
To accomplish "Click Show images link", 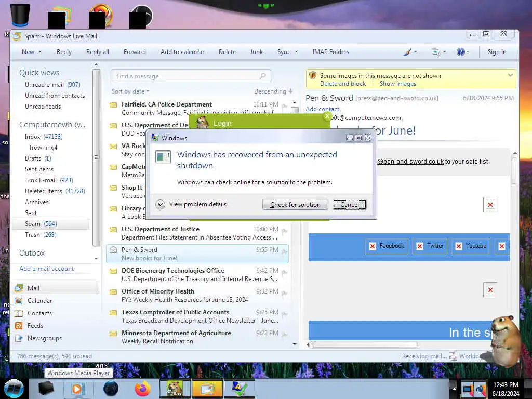I will pos(397,84).
